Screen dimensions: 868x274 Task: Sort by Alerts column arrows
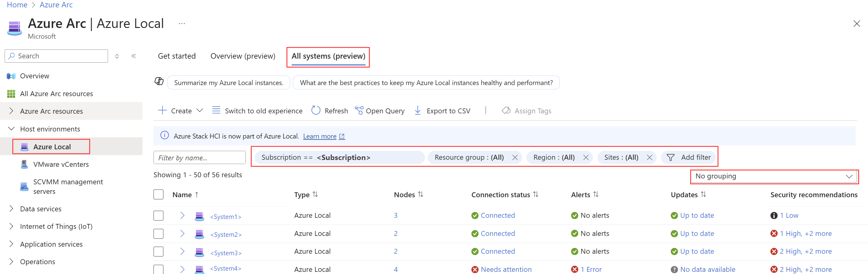596,194
